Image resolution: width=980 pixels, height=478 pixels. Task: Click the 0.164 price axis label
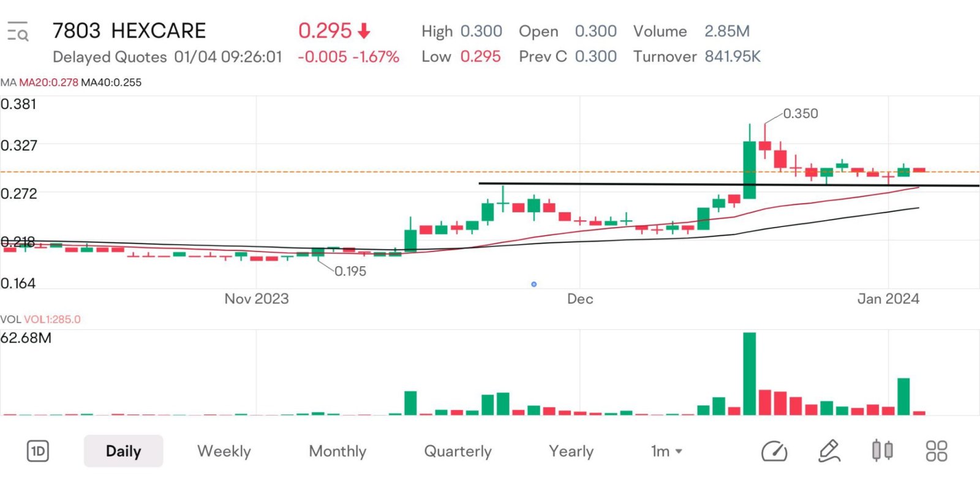(18, 283)
